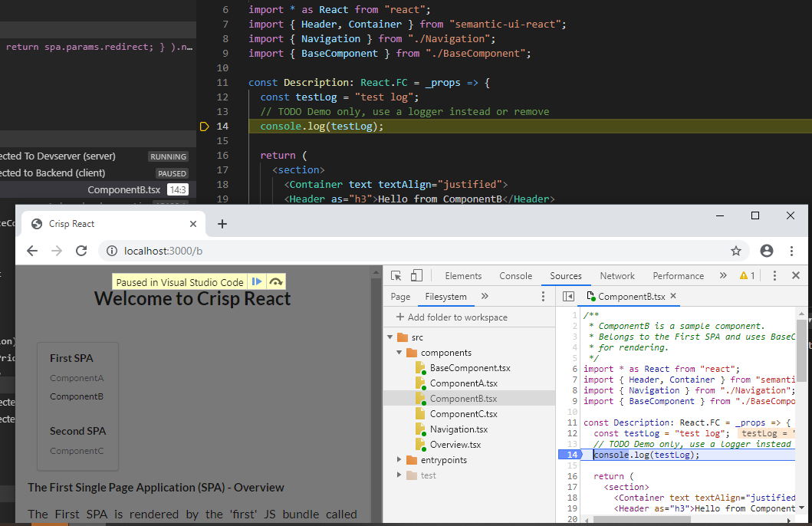Bookmark this page with star icon
Image resolution: width=812 pixels, height=526 pixels.
(x=736, y=251)
